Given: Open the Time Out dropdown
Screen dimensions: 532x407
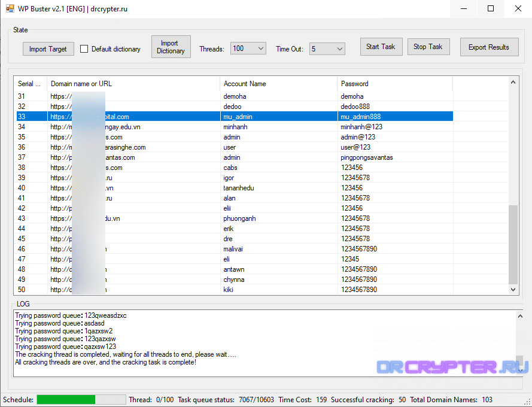Looking at the screenshot, I should pyautogui.click(x=340, y=48).
